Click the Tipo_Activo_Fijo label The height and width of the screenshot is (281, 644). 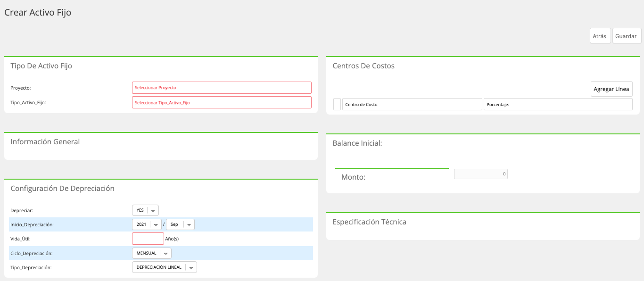tap(28, 102)
